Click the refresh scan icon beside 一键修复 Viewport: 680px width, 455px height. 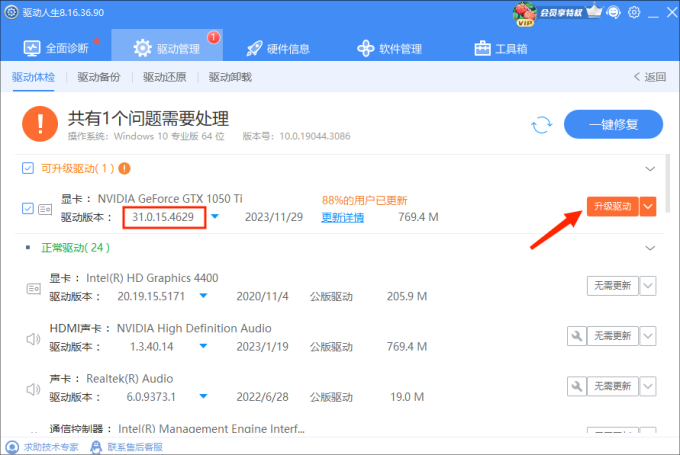(x=541, y=125)
